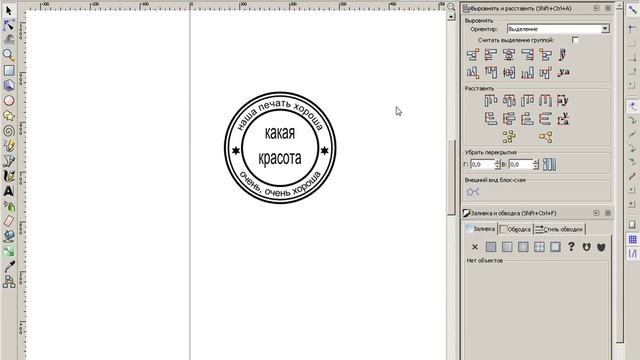Select the Zoom magnifier tool in toolbox
This screenshot has width=640, height=360.
point(9,55)
